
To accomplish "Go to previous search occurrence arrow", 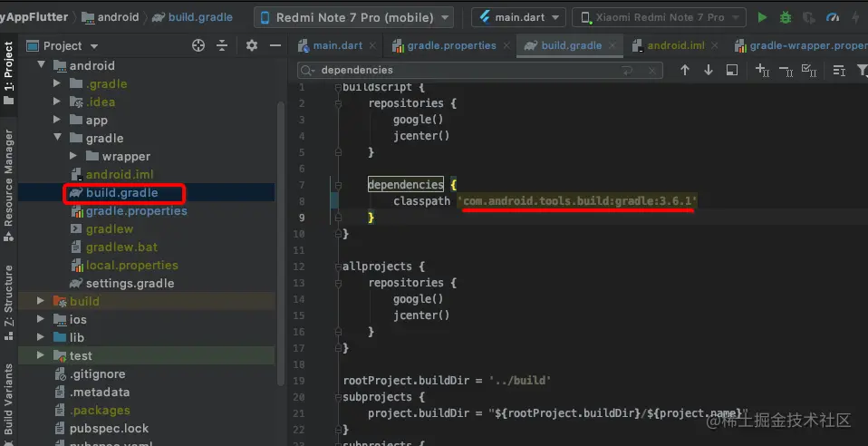I will 685,70.
